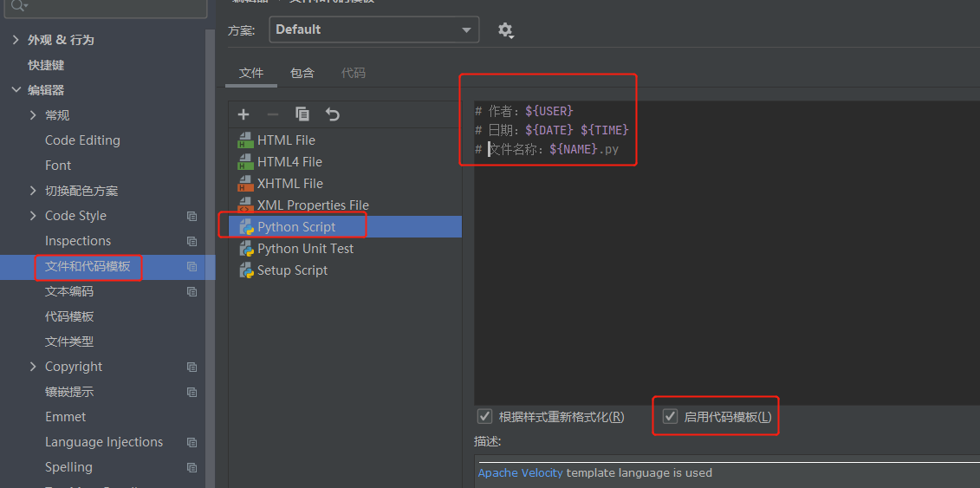
Task: Click the ${USER} variable in the template
Action: pyautogui.click(x=549, y=111)
